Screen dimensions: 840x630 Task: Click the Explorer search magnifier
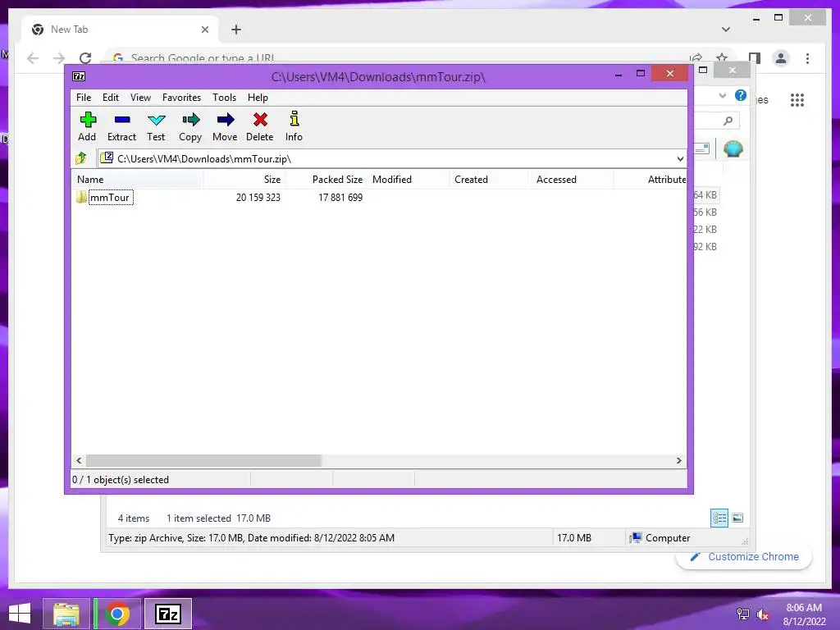tap(728, 121)
